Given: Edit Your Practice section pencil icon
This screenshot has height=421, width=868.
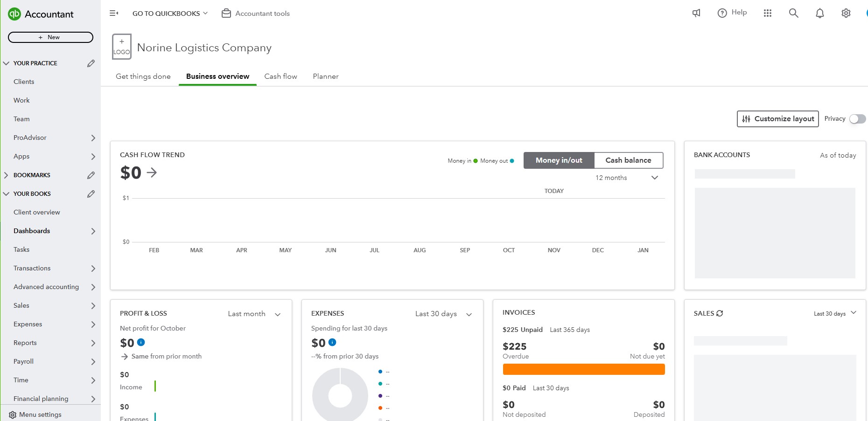Looking at the screenshot, I should pyautogui.click(x=91, y=63).
